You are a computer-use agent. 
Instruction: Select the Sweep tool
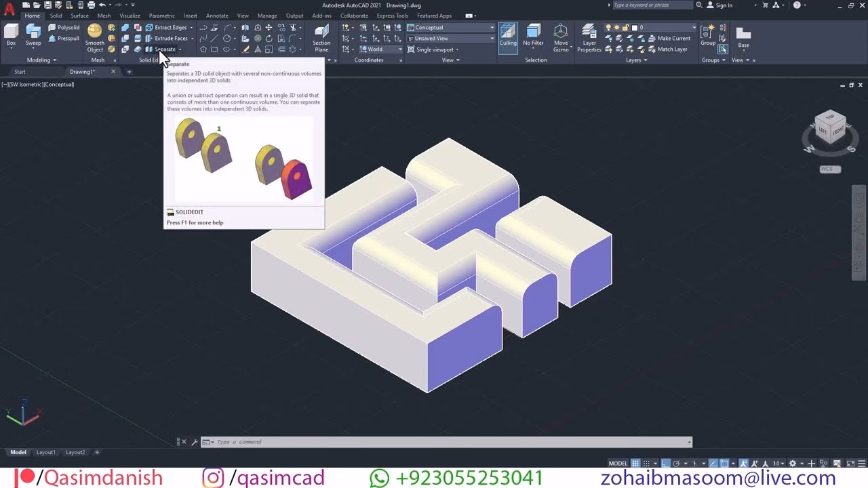point(33,35)
